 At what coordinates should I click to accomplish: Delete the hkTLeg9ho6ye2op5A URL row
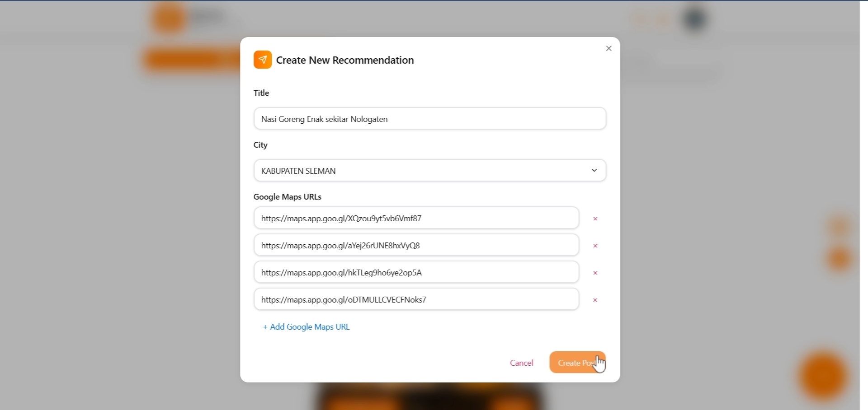(596, 274)
